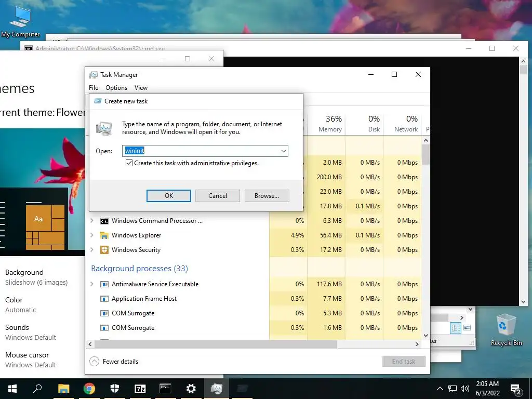Open Color setting in Themes window
Screen dimensions: 532x399
tap(20, 304)
